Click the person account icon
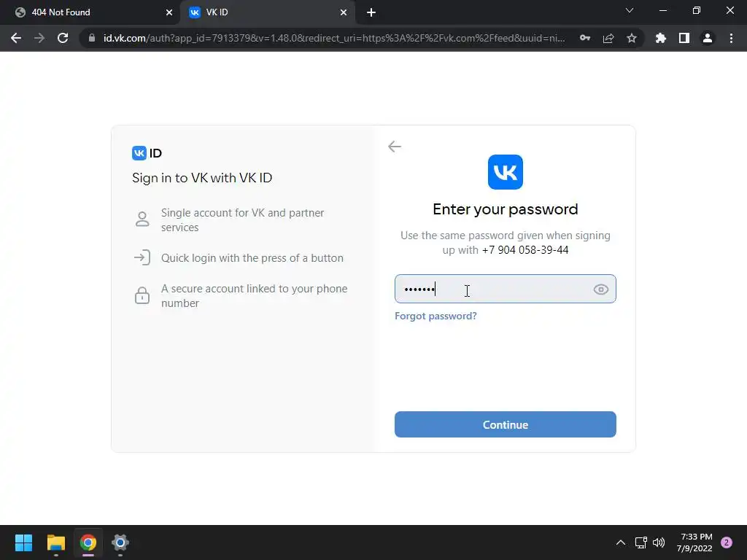The image size is (747, 560). [142, 219]
